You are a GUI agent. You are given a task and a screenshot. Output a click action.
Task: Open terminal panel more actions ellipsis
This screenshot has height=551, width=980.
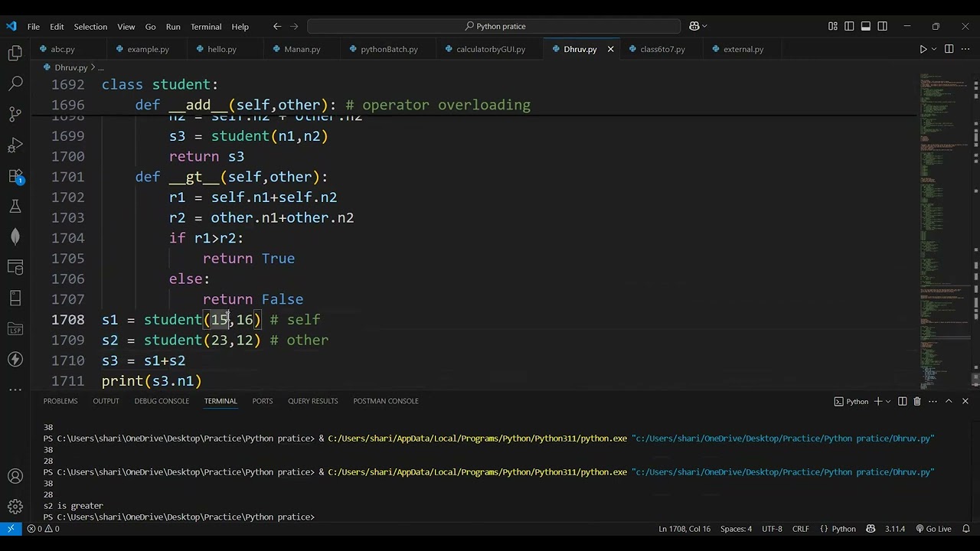click(932, 401)
